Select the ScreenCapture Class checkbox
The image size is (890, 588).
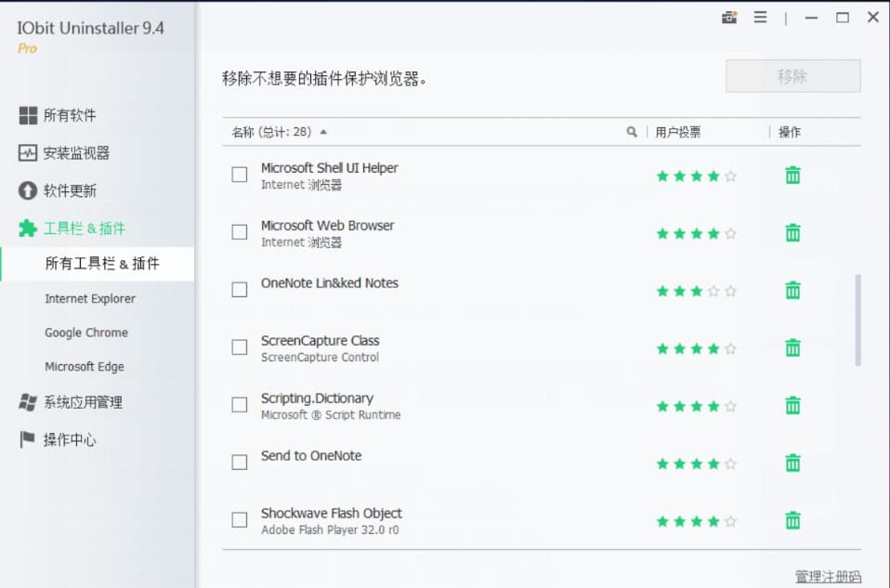click(240, 346)
